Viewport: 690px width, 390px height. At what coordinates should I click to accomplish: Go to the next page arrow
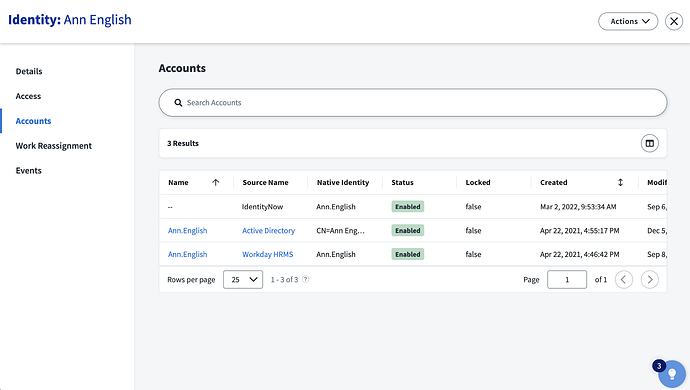[x=650, y=280]
